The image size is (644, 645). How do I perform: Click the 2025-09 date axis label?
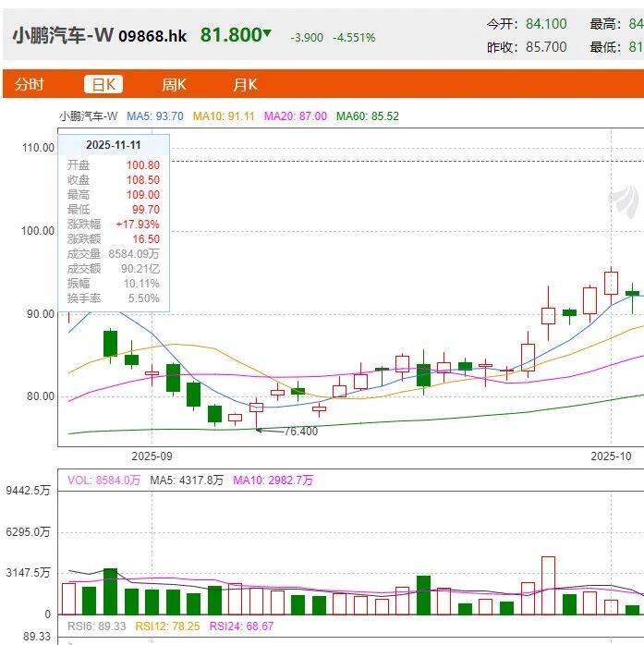(x=152, y=456)
